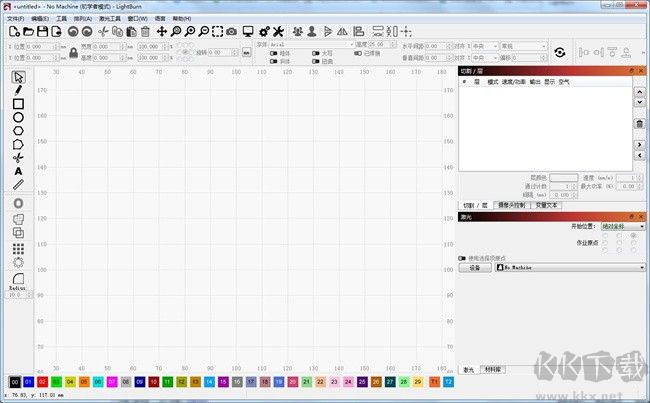Select the top-right job origin radio button
650x403 pixels.
633,235
